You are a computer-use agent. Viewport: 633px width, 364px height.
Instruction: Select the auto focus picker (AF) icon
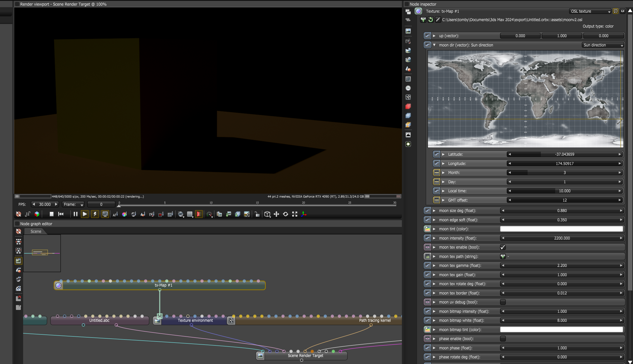[115, 215]
